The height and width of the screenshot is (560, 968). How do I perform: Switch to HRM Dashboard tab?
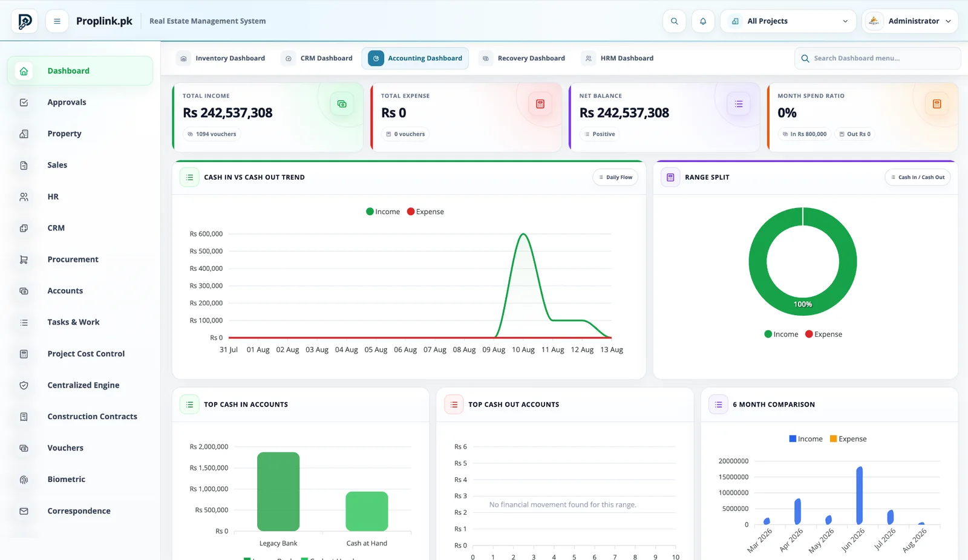pyautogui.click(x=618, y=59)
